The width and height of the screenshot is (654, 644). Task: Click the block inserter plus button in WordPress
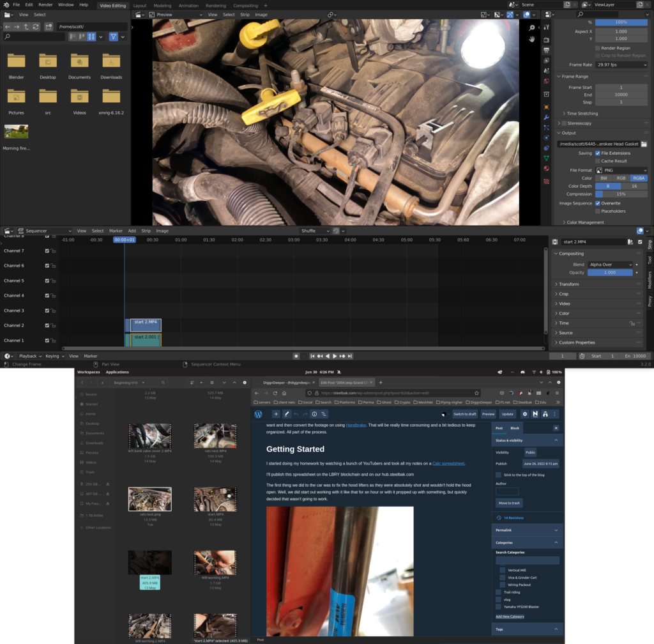(x=276, y=414)
